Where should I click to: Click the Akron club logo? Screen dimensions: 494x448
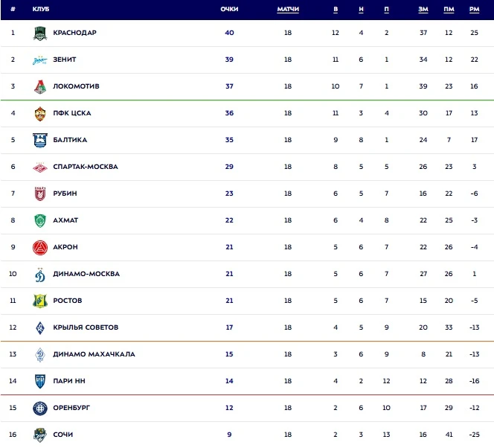39,247
